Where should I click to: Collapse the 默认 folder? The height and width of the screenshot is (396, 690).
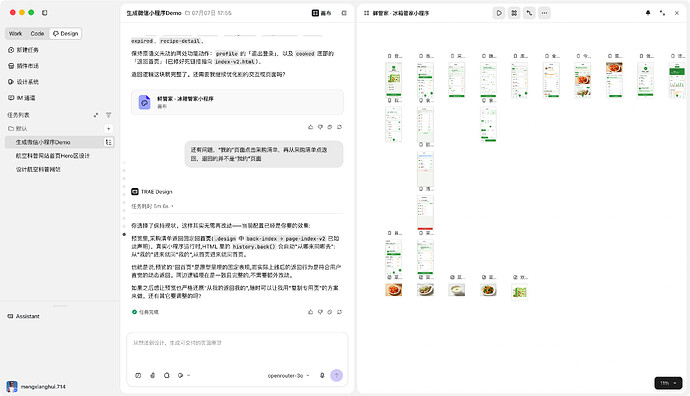point(18,128)
